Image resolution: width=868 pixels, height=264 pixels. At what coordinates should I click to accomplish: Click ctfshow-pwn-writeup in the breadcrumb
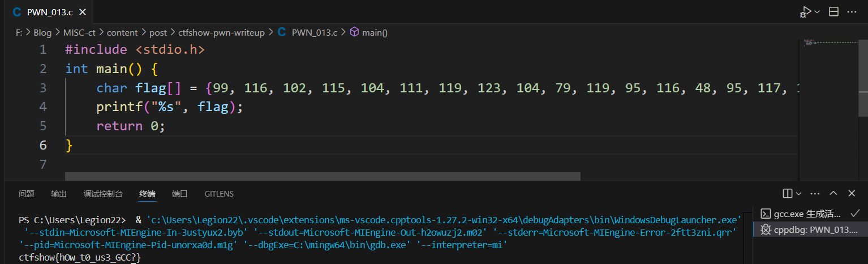pyautogui.click(x=221, y=33)
